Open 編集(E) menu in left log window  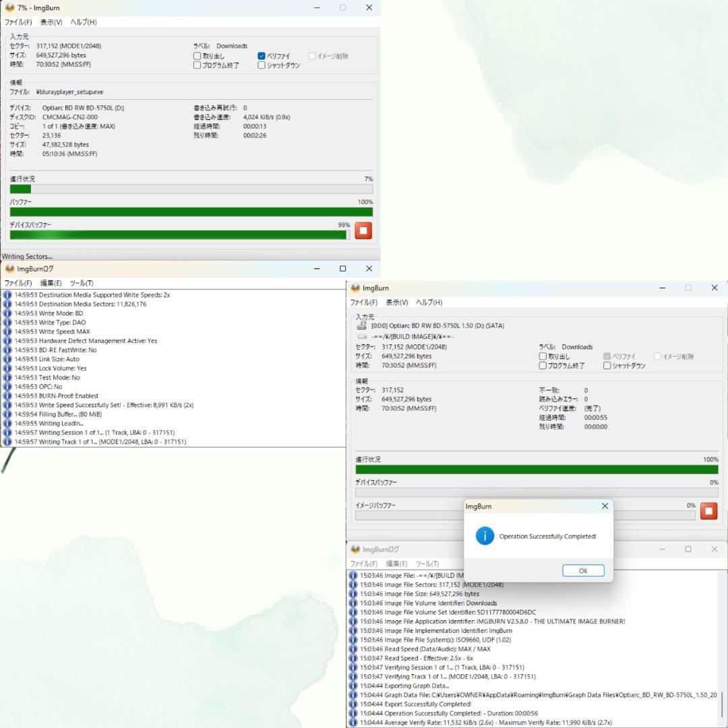pyautogui.click(x=51, y=282)
